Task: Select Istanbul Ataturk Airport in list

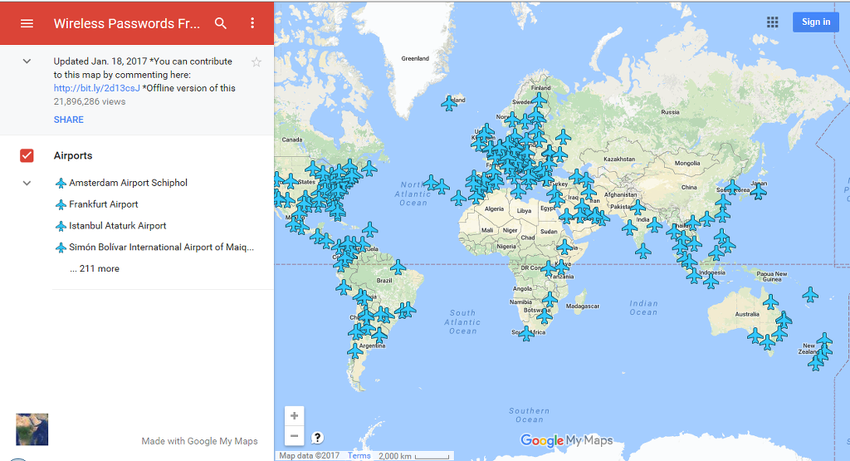Action: click(117, 226)
